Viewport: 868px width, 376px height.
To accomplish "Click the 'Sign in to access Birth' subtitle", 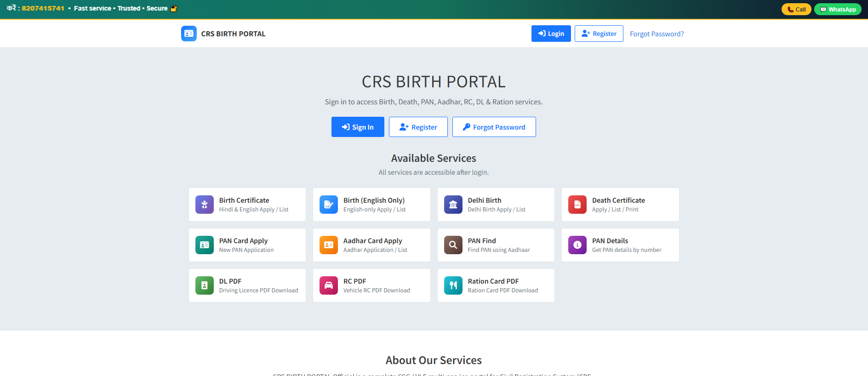I will (x=434, y=102).
